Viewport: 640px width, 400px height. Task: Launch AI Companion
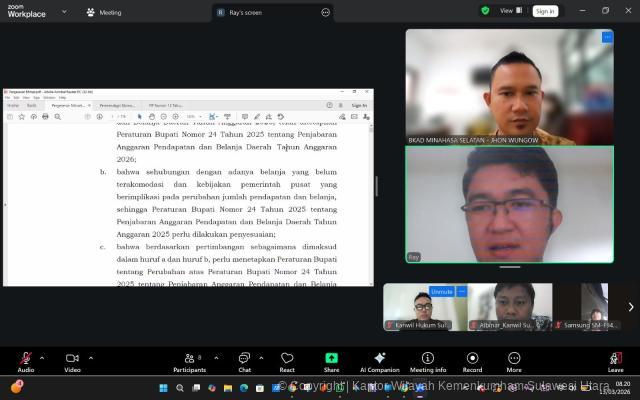380,360
